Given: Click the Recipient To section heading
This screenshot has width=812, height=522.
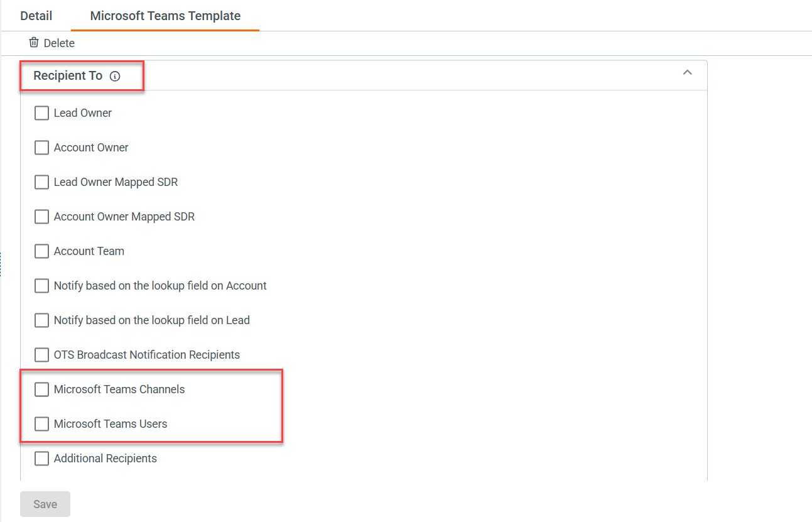Looking at the screenshot, I should coord(68,76).
